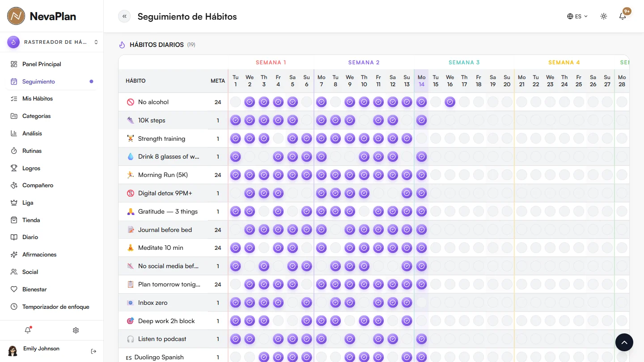Check Strength training for Friday 4
This screenshot has height=362, width=644.
(x=278, y=139)
